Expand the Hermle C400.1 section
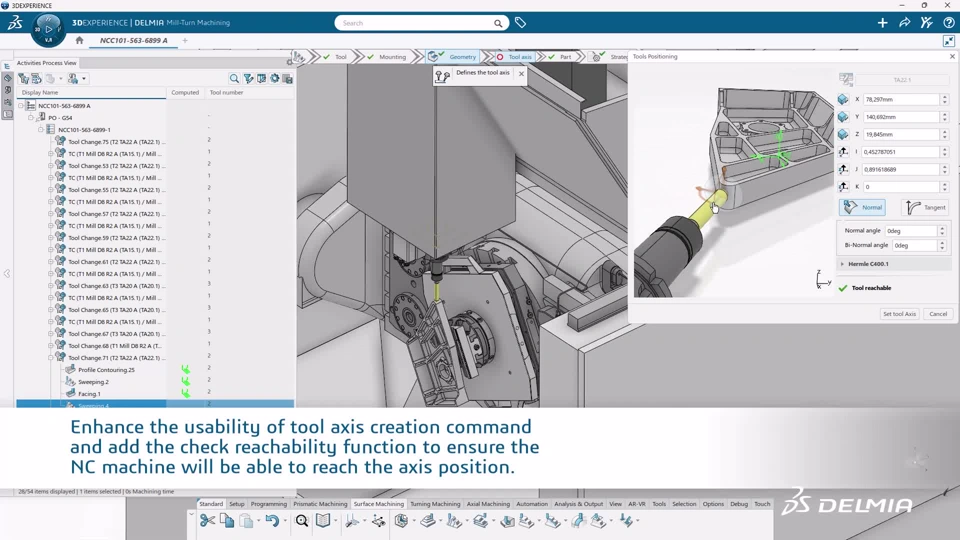This screenshot has width=960, height=540. [x=842, y=264]
